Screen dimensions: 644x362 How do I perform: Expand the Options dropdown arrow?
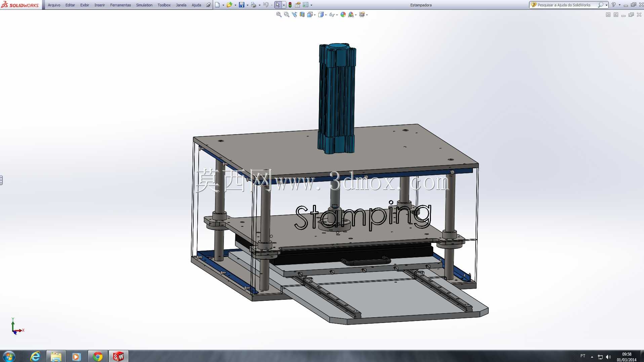[311, 5]
